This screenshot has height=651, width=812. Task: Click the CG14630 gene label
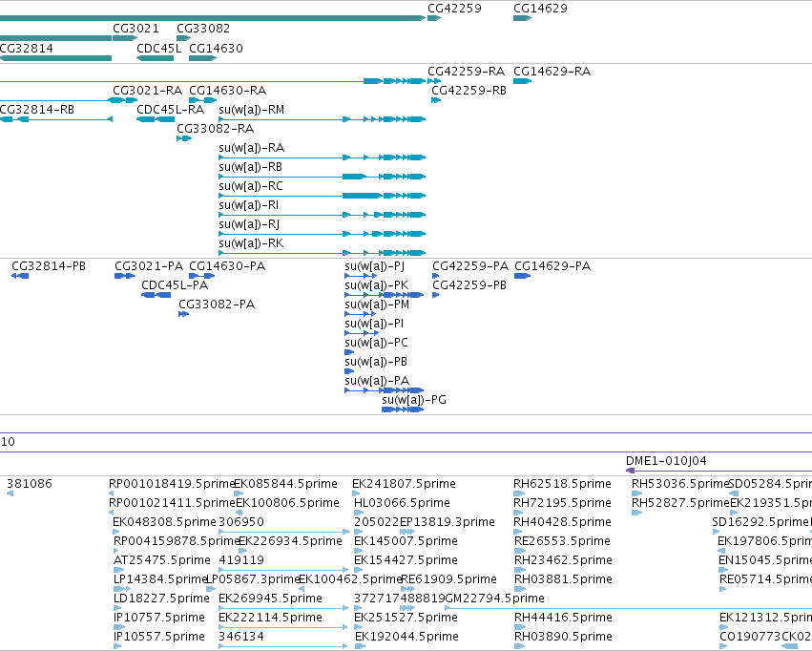click(216, 48)
